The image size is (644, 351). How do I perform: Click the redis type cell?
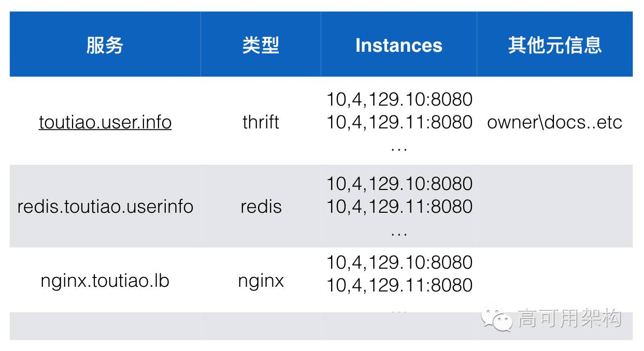point(261,207)
